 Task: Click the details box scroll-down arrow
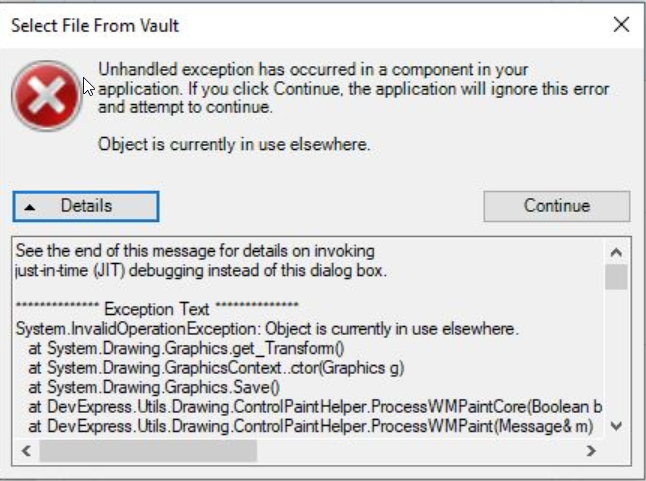coord(616,426)
